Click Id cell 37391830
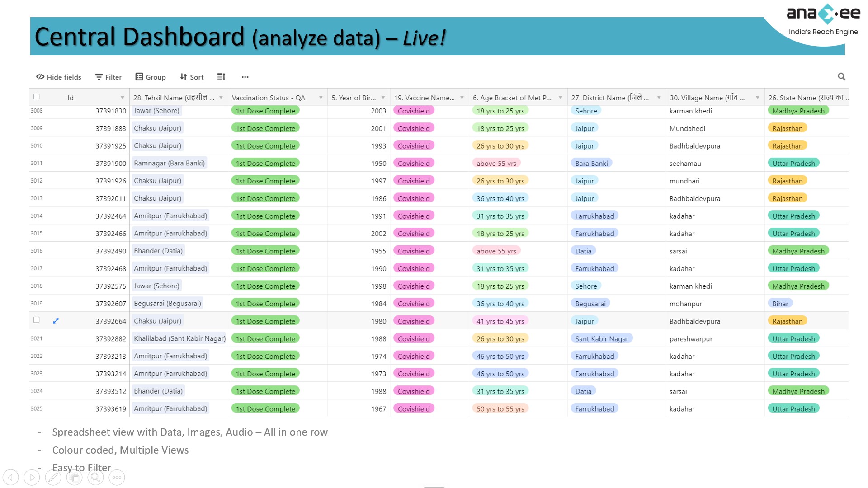Image resolution: width=868 pixels, height=488 pixels. tap(111, 111)
